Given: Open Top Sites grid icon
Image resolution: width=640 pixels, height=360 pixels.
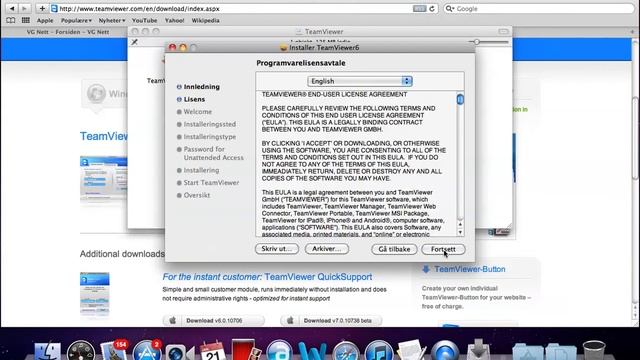Looking at the screenshot, I should pos(26,20).
